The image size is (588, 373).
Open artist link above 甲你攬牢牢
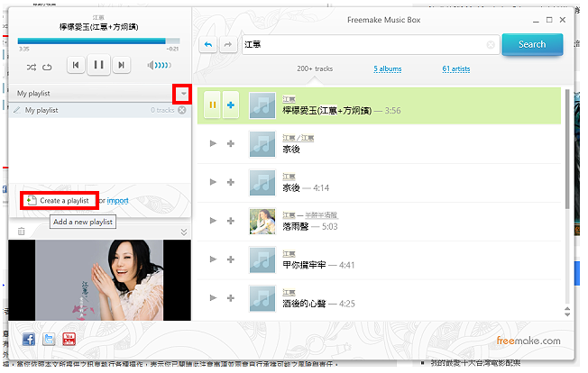[x=289, y=253]
